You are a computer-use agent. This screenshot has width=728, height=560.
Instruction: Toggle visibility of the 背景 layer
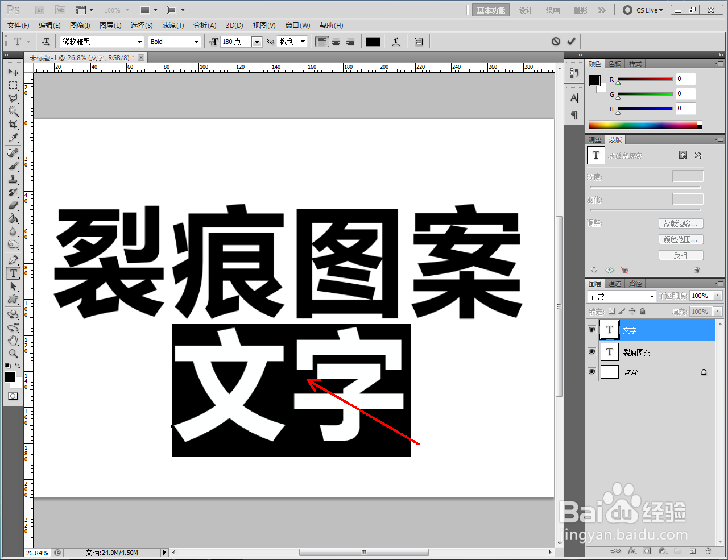click(x=591, y=372)
